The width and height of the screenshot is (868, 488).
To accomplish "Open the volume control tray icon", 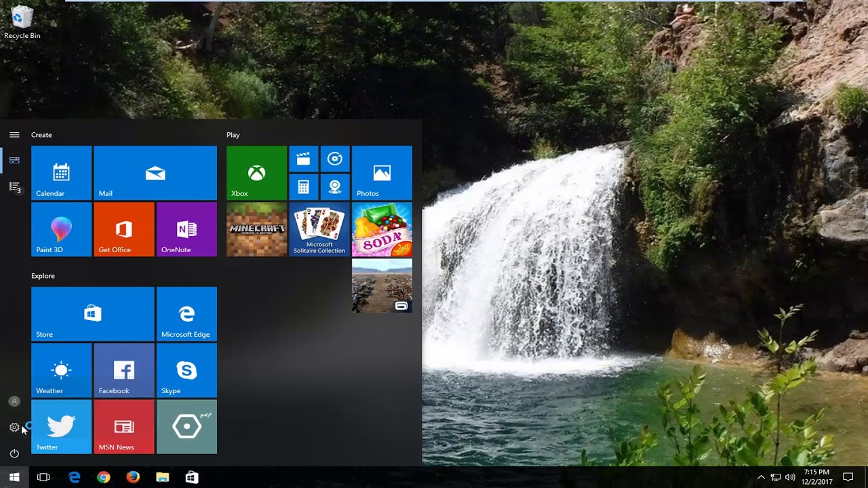I will tap(790, 477).
